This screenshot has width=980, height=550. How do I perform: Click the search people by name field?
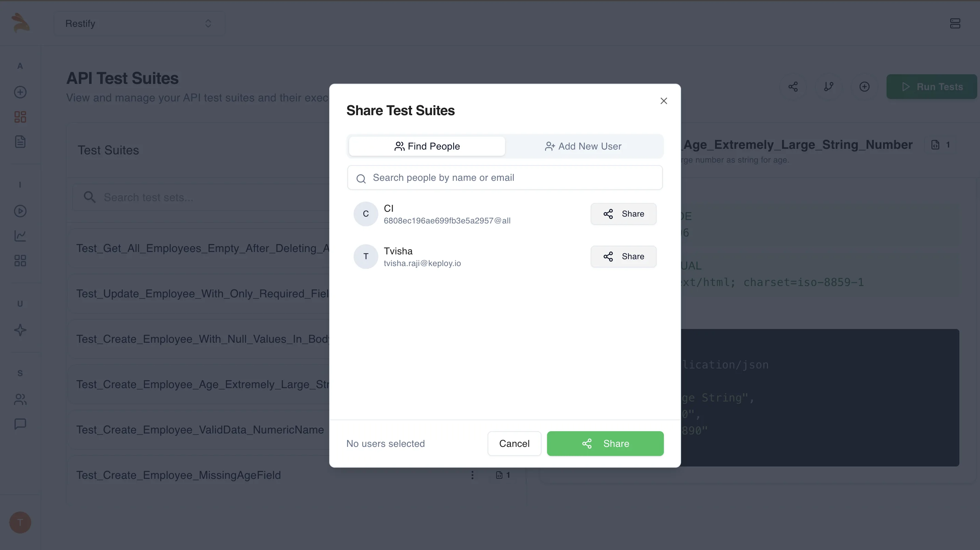pos(505,178)
